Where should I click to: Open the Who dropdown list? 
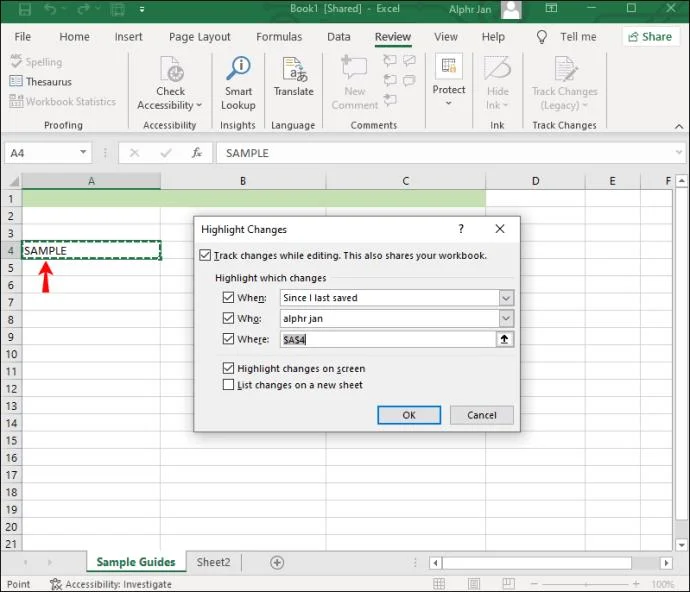click(506, 318)
